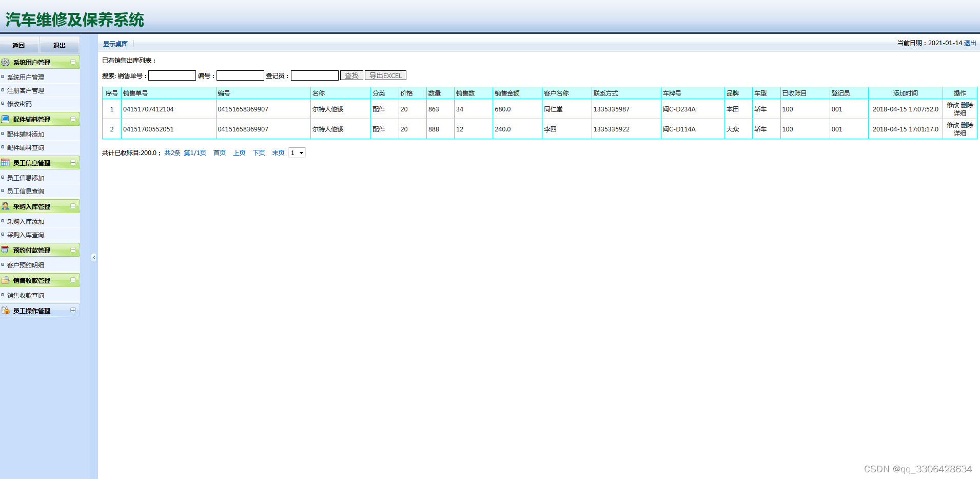Click the icon beside 员工操作管理

coord(5,311)
